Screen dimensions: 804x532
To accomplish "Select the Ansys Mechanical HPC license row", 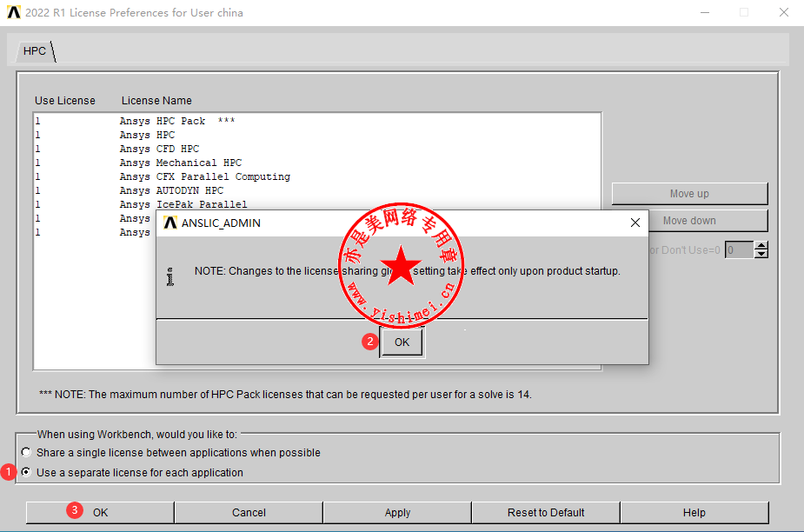I will click(x=317, y=163).
